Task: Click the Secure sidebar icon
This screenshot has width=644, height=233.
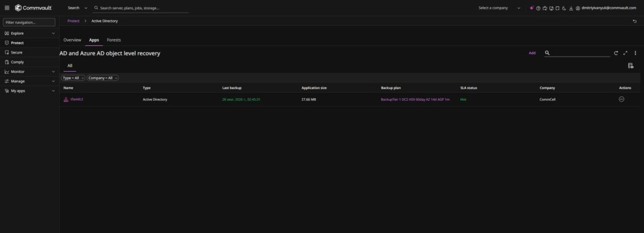Action: click(6, 53)
